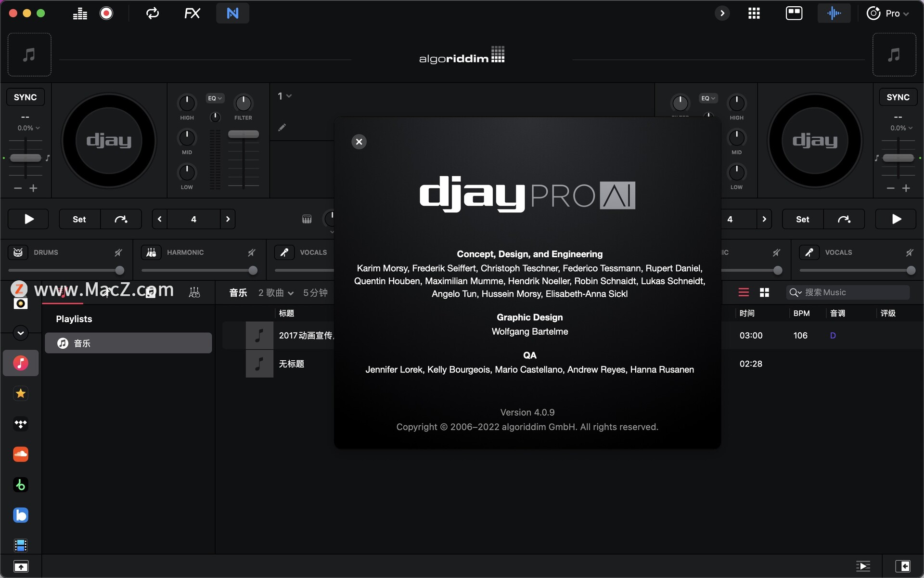Toggle the waveform display button
This screenshot has width=924, height=578.
834,13
